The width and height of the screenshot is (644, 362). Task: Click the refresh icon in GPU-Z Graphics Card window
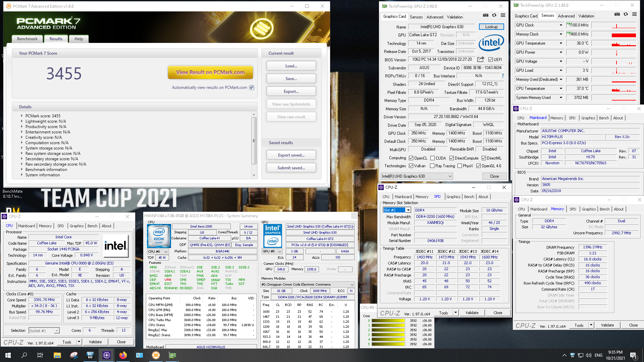coord(494,15)
